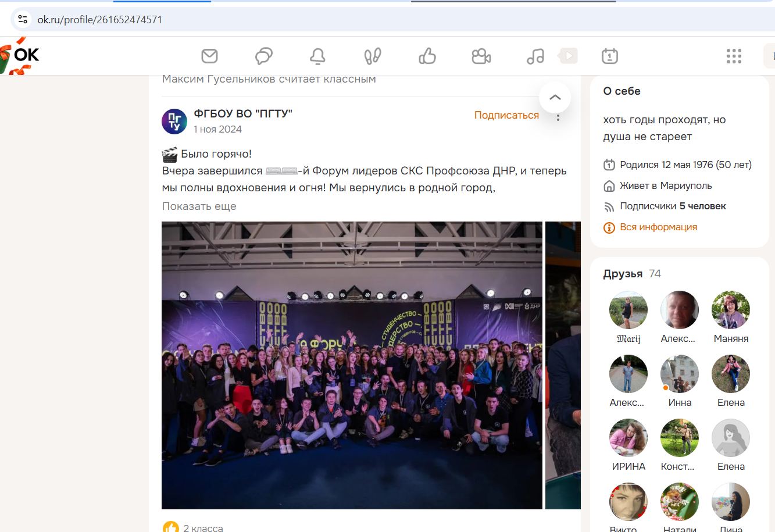Open the large group forum photo

352,365
